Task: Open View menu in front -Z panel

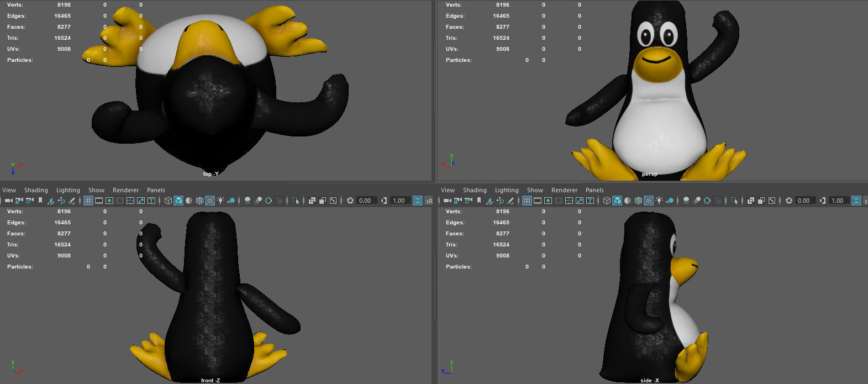Action: [9, 190]
